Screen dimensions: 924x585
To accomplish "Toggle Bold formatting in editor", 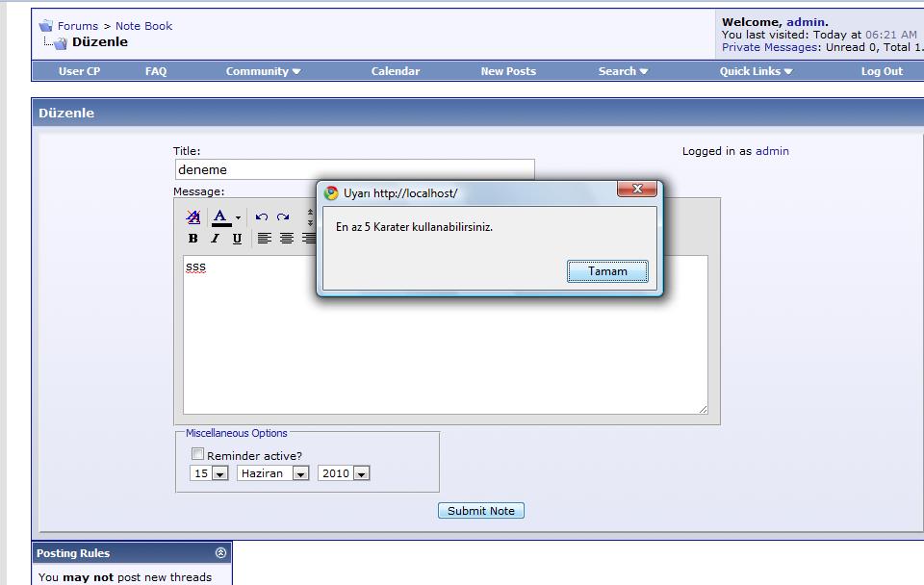I will (x=193, y=239).
